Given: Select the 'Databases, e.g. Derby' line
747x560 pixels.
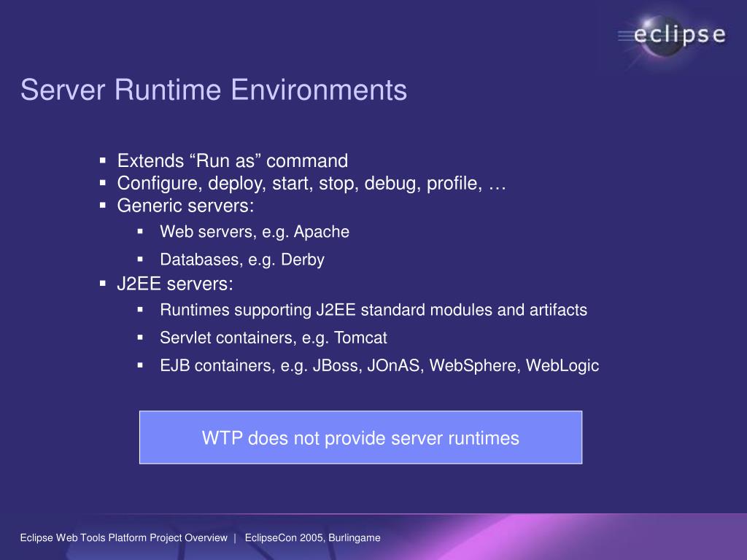Looking at the screenshot, I should pos(242,260).
